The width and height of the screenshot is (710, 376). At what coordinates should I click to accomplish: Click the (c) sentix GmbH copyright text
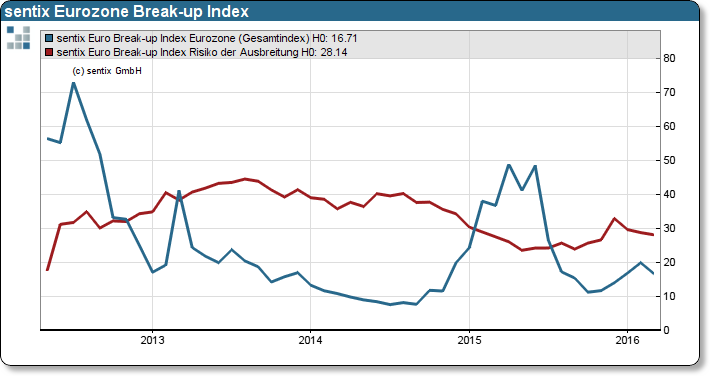[107, 71]
